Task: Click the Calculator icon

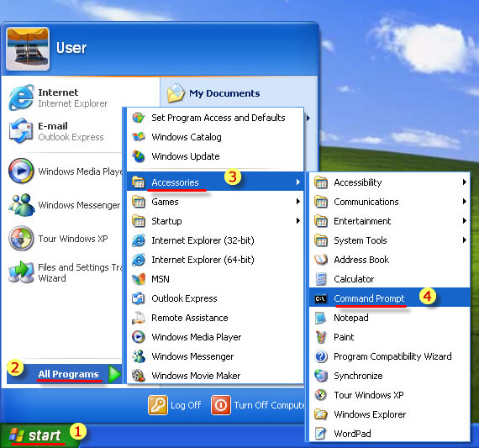Action: [x=321, y=279]
